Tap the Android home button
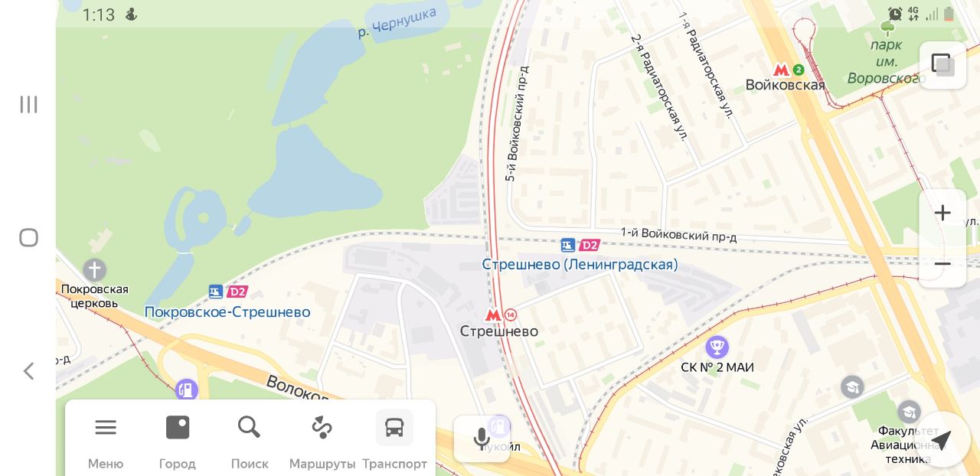This screenshot has height=476, width=980. (x=28, y=237)
